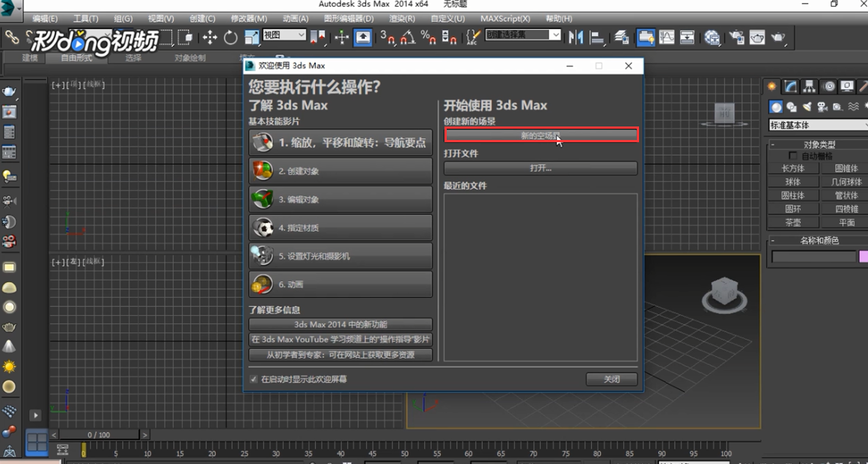Select the Shapes category icon
The width and height of the screenshot is (868, 464).
(x=792, y=107)
